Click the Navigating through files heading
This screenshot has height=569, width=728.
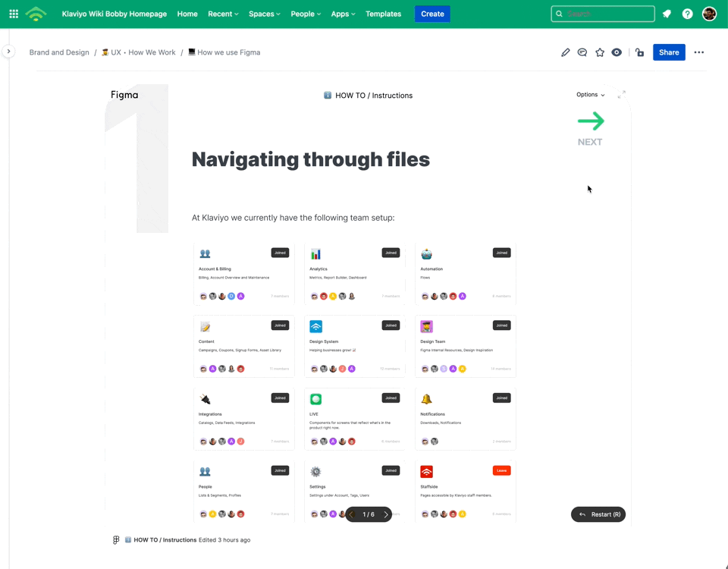(311, 159)
